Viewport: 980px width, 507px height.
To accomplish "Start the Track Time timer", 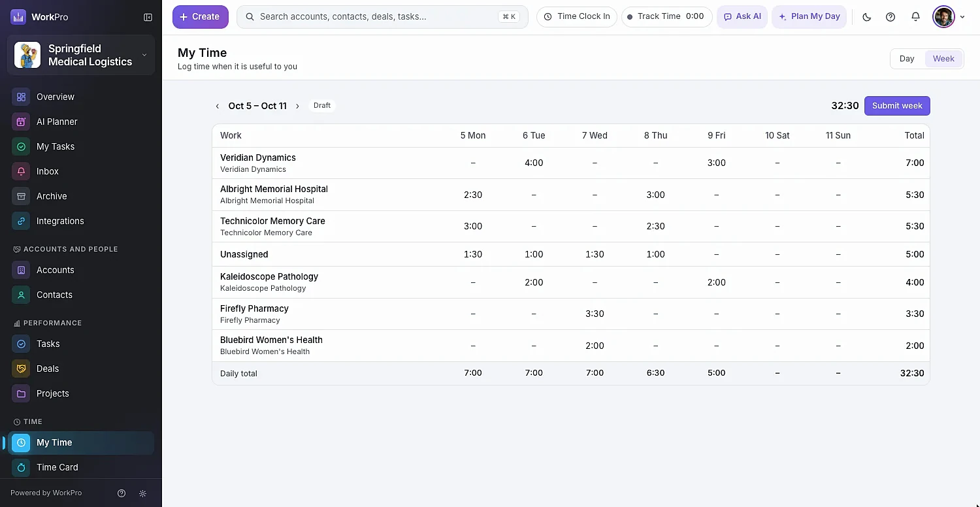I will pos(667,17).
